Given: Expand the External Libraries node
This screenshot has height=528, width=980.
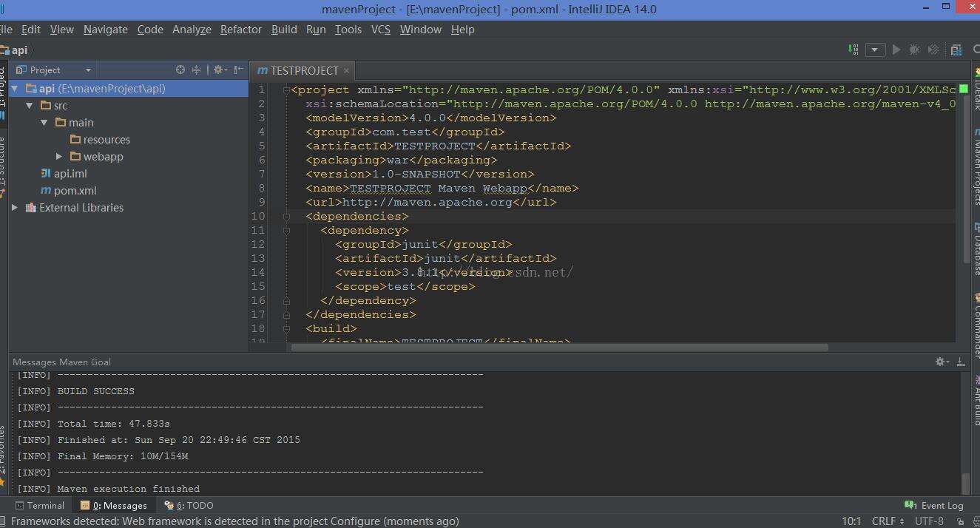Looking at the screenshot, I should point(15,208).
